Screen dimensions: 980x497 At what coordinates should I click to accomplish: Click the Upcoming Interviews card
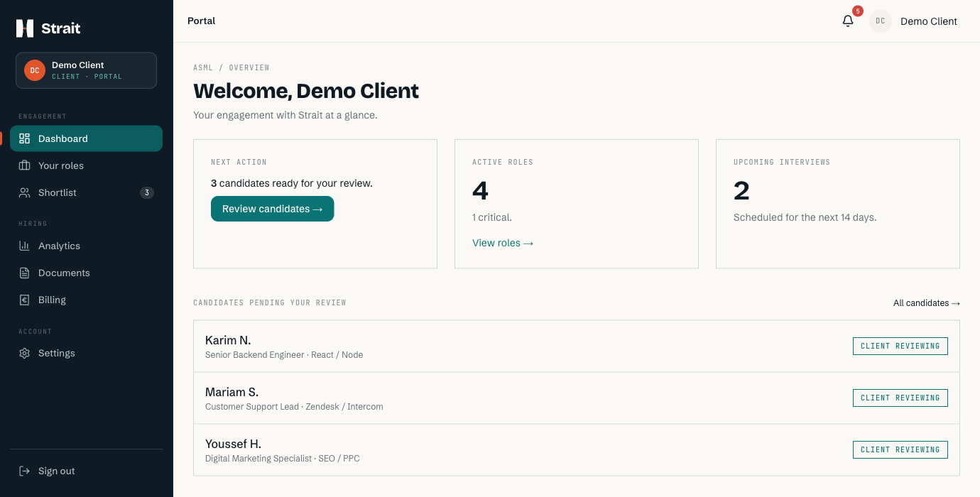pyautogui.click(x=838, y=204)
